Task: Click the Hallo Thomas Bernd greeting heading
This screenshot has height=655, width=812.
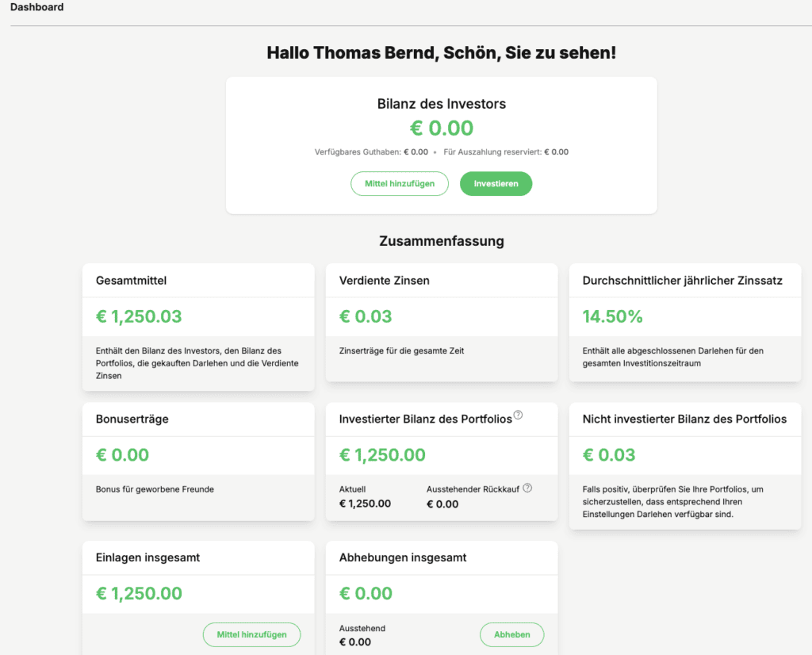Action: [x=441, y=53]
